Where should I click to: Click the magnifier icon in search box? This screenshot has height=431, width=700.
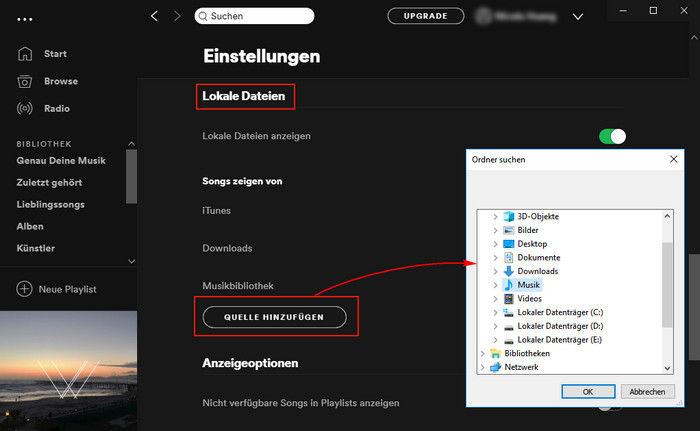point(203,16)
